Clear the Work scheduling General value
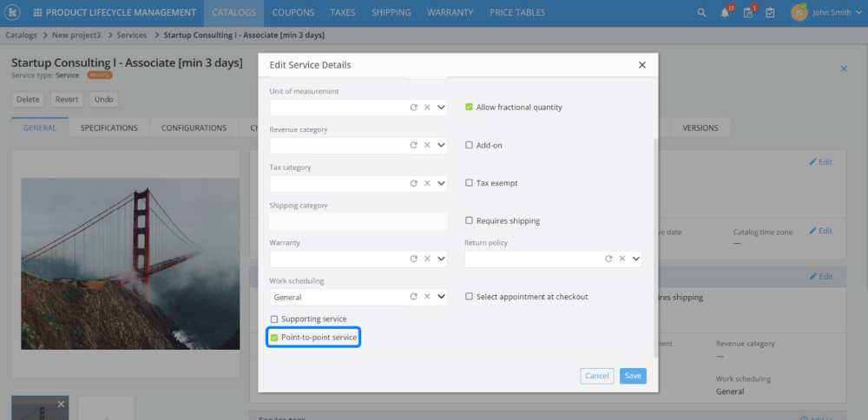The width and height of the screenshot is (868, 420). (427, 297)
